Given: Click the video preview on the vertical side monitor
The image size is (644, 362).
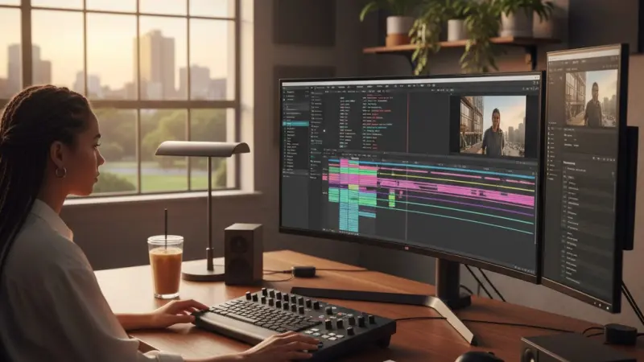Looking at the screenshot, I should coord(592,99).
